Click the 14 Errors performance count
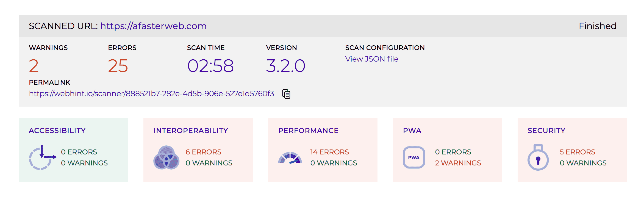 329,152
